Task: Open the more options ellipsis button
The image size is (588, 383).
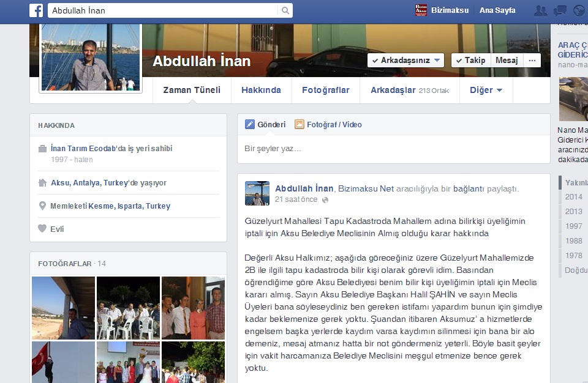Action: point(532,61)
